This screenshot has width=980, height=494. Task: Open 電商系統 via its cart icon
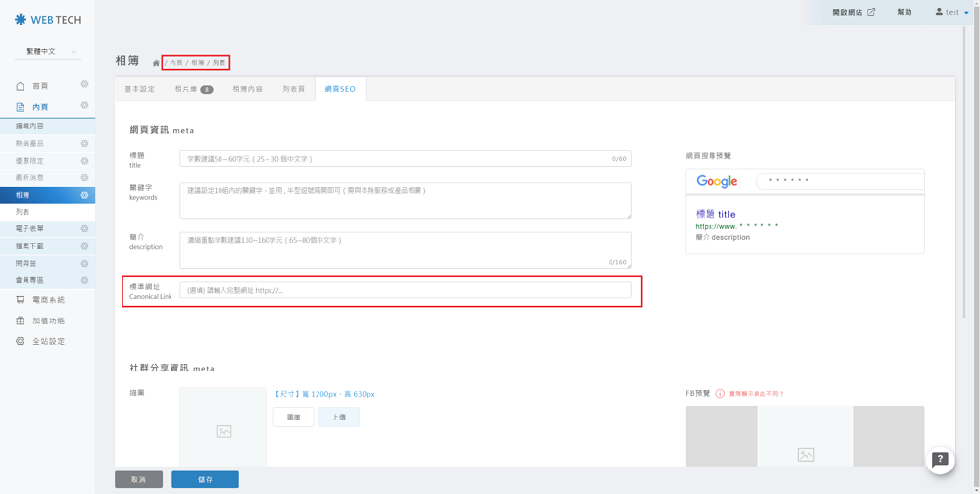20,300
